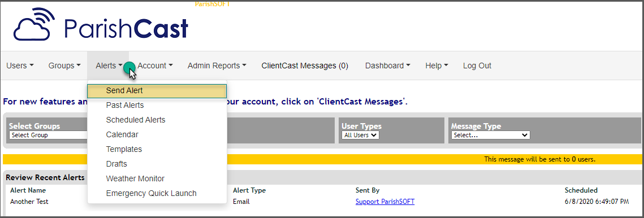The width and height of the screenshot is (644, 218).
Task: Open the Account menu
Action: click(x=155, y=66)
